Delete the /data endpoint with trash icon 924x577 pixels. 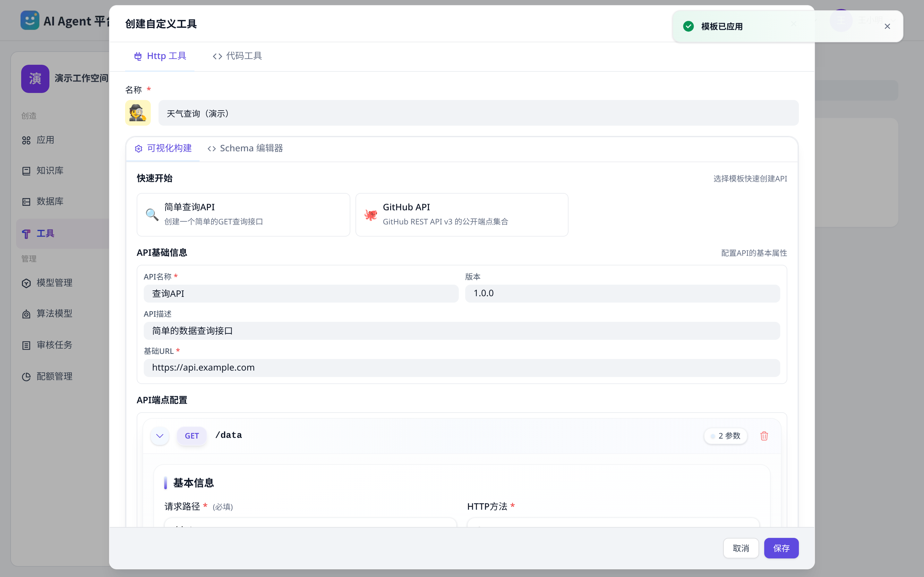tap(764, 436)
